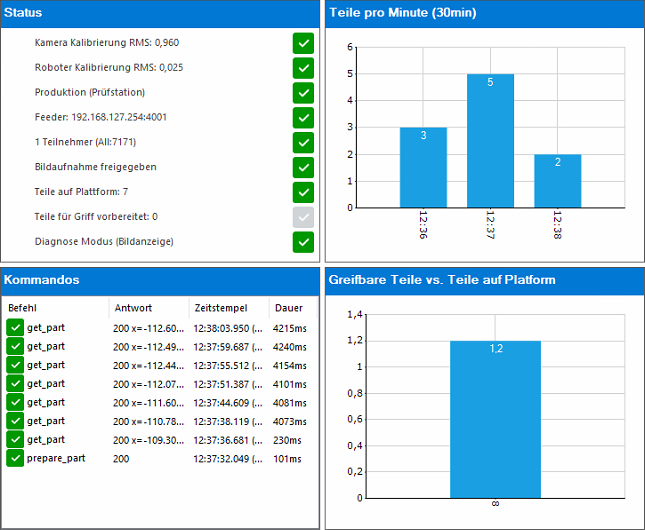Toggle the Teile auf Plattform: 7 checkmark
Image resolution: width=645 pixels, height=530 pixels.
(x=303, y=191)
